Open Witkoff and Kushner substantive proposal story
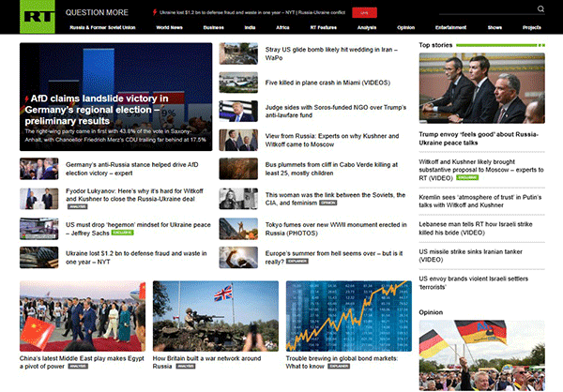The image size is (563, 392). pos(481,170)
